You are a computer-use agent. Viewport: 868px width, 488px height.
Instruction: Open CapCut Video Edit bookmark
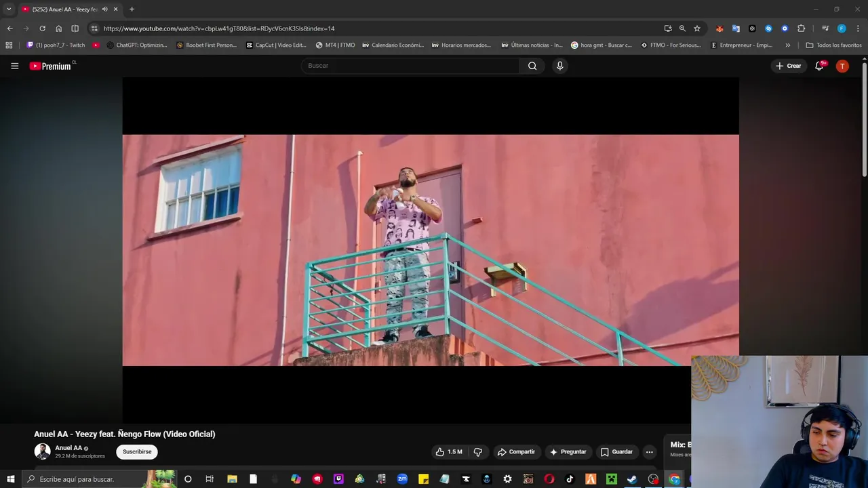pos(277,45)
